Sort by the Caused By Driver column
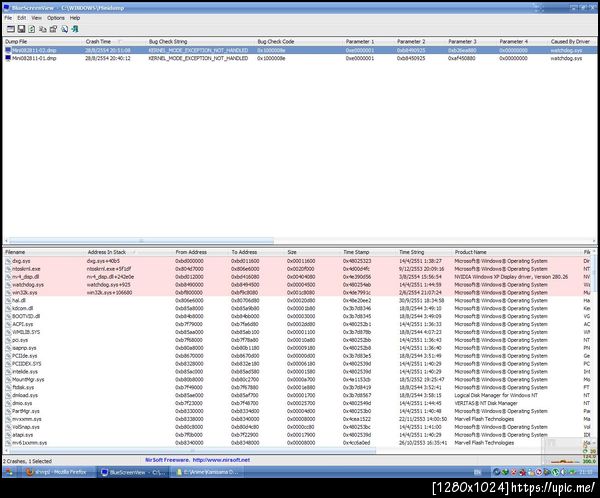The height and width of the screenshot is (498, 600). pyautogui.click(x=572, y=41)
